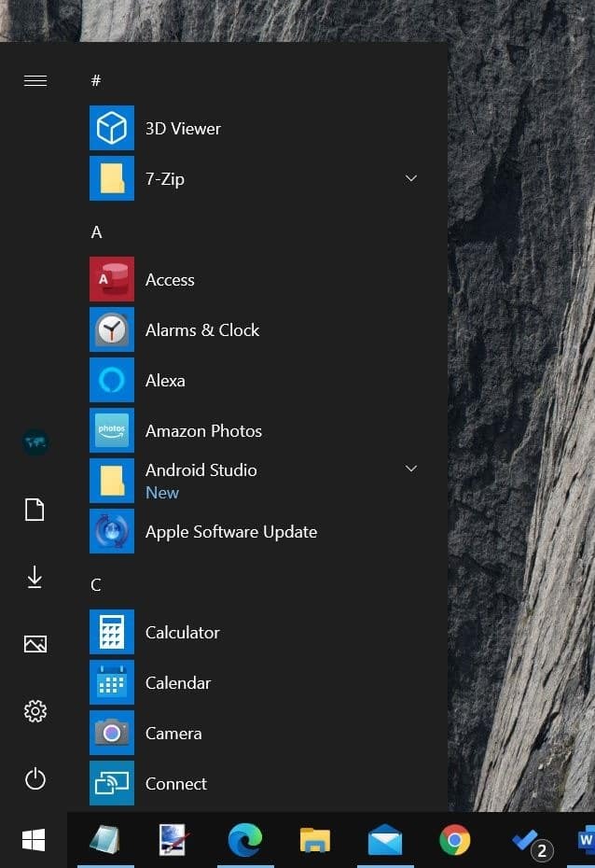The image size is (595, 868).
Task: Open the Documents sidebar icon
Action: pos(35,510)
